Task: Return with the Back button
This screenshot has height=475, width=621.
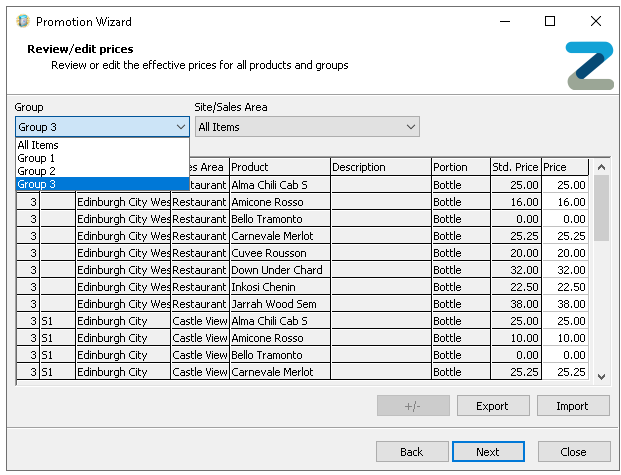Action: coord(411,452)
